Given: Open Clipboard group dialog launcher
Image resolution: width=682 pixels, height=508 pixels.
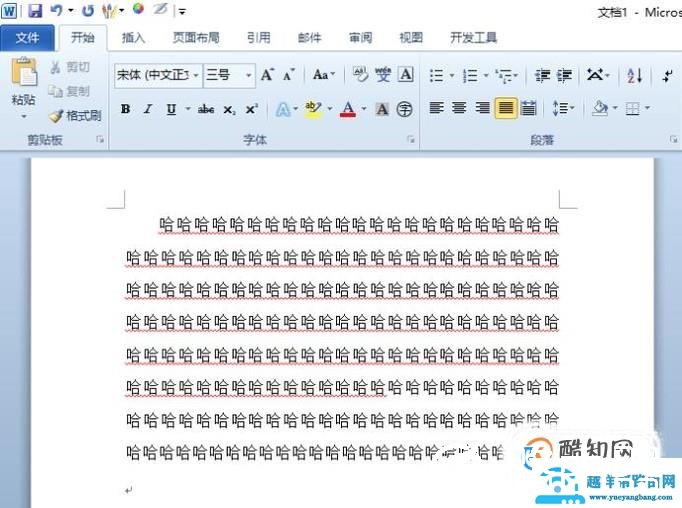Looking at the screenshot, I should [x=100, y=140].
